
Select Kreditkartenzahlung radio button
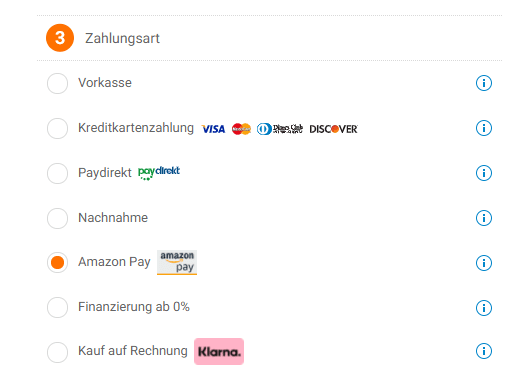coord(57,128)
